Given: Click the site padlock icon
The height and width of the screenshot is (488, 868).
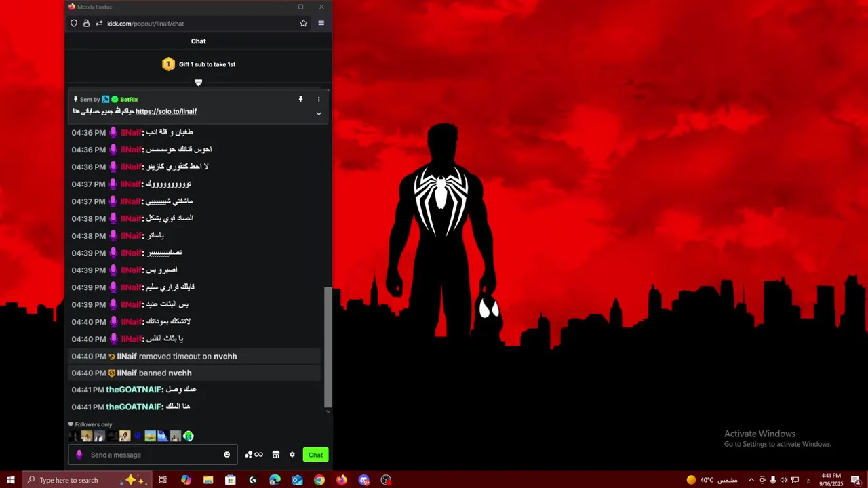Looking at the screenshot, I should (x=86, y=23).
